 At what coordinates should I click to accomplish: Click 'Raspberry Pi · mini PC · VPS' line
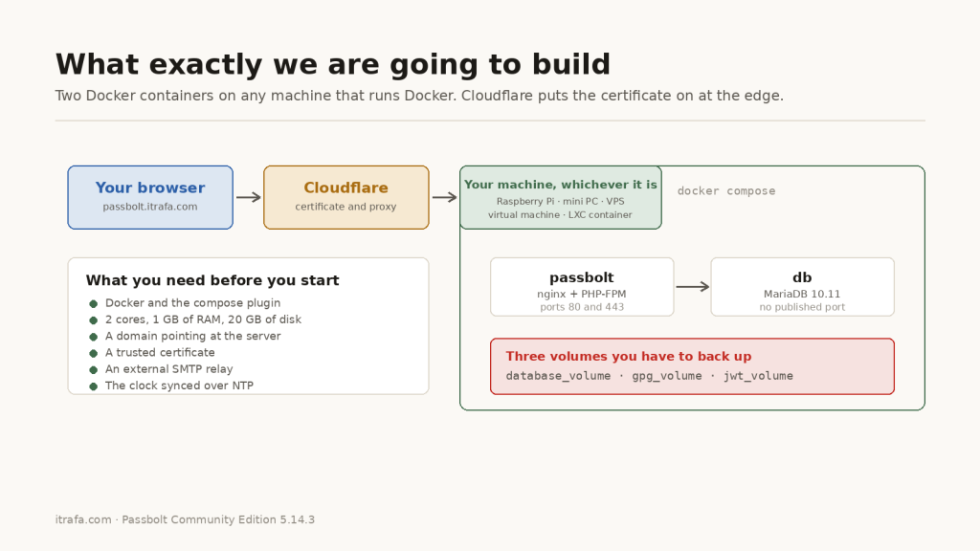click(561, 201)
